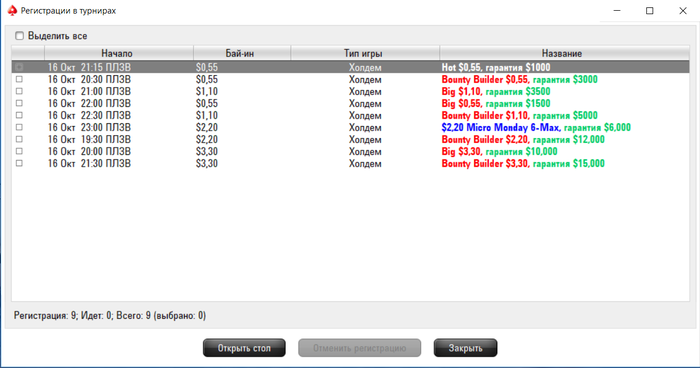Click the 'Отменить регистрацию' button
Image resolution: width=700 pixels, height=368 pixels.
(359, 348)
